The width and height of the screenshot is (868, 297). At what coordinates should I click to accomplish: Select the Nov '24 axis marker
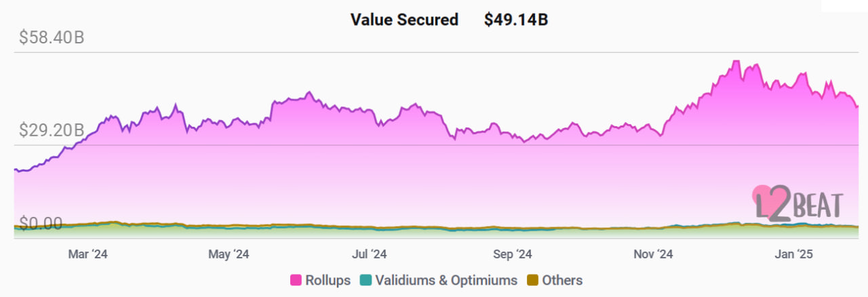[653, 254]
